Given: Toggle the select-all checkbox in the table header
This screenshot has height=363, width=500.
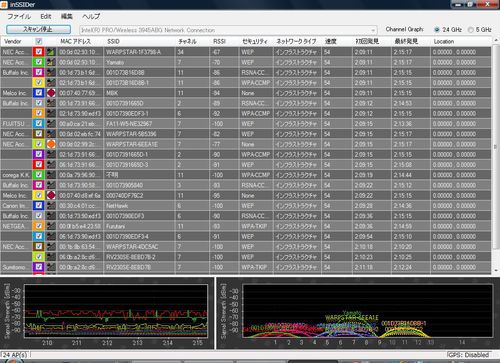Looking at the screenshot, I should click(39, 41).
